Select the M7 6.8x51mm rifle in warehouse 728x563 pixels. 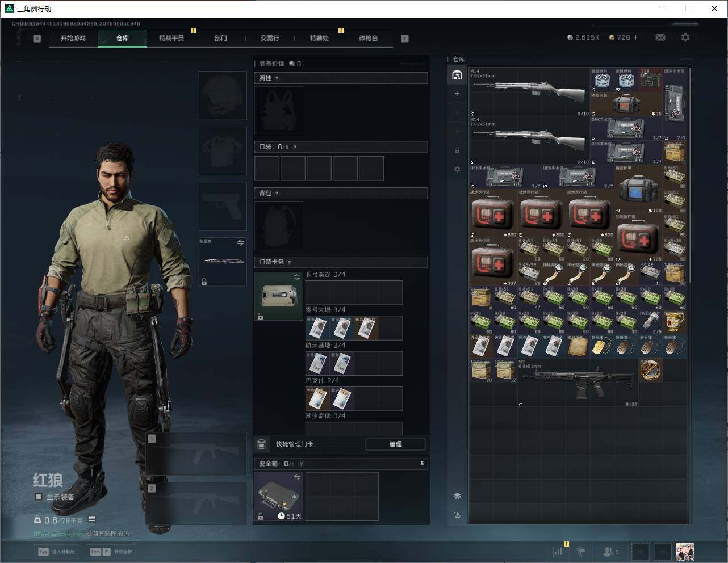coord(578,383)
